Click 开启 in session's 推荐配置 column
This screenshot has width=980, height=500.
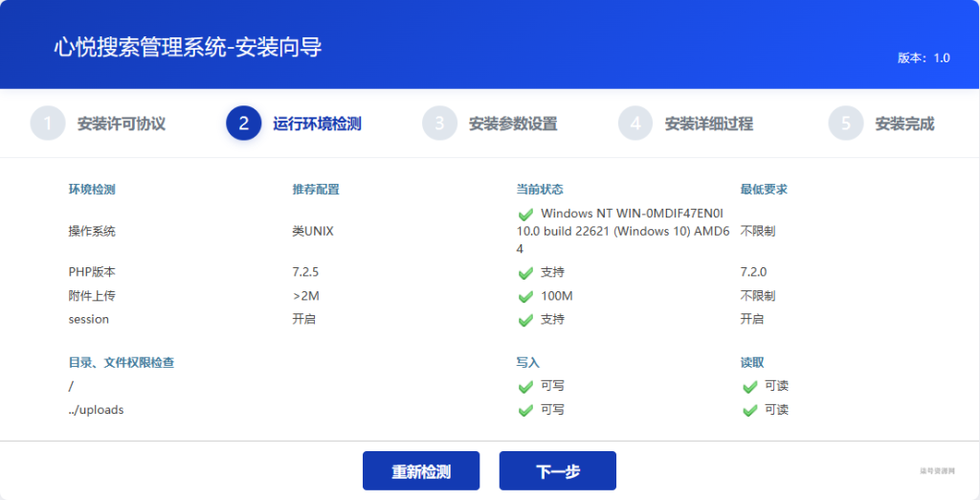click(303, 319)
